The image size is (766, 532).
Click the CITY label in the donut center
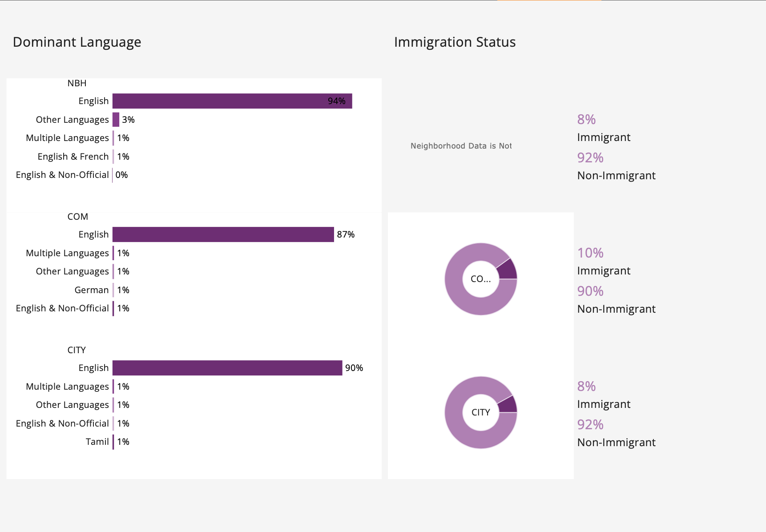click(x=481, y=412)
